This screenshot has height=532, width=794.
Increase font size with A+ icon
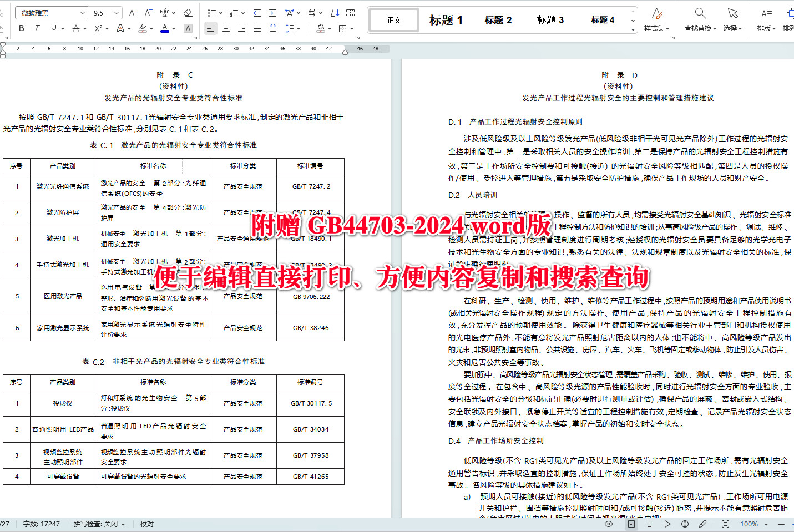133,13
